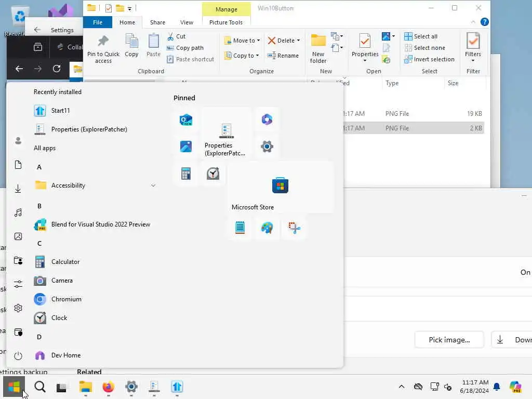Open Explorer help question mark icon
532x399 pixels.
(x=485, y=22)
